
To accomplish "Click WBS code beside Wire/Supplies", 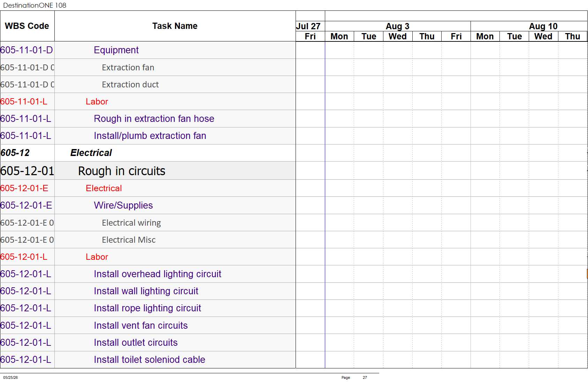I will (26, 205).
